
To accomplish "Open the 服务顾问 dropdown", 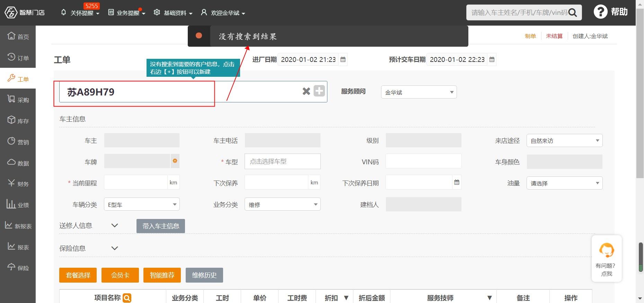I will (x=419, y=92).
